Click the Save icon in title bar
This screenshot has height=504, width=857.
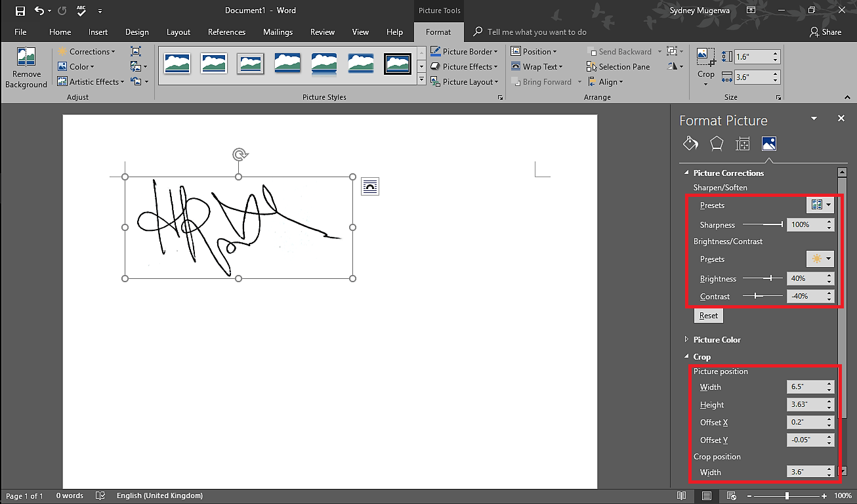[20, 10]
